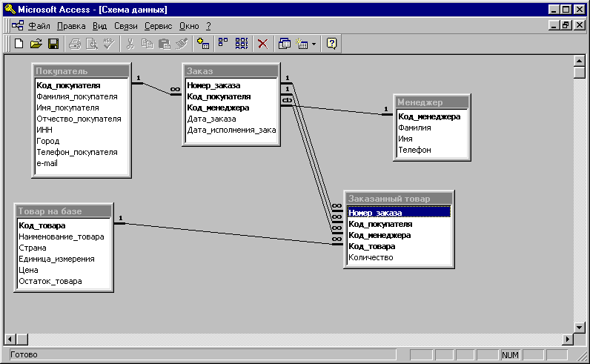Select Страна field in Товар на базе

coord(64,248)
